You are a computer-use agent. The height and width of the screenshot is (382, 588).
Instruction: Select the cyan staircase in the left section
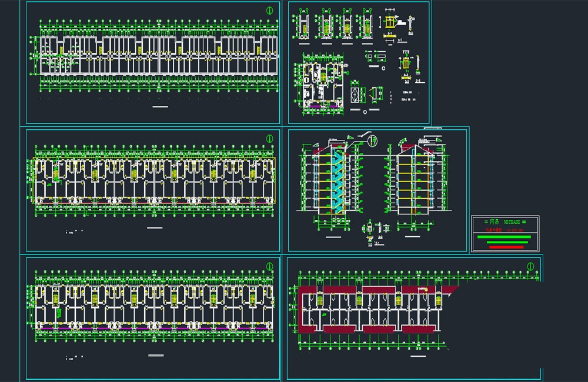click(x=339, y=182)
